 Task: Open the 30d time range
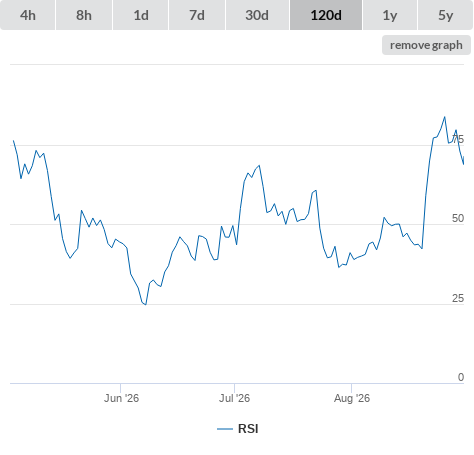point(257,15)
